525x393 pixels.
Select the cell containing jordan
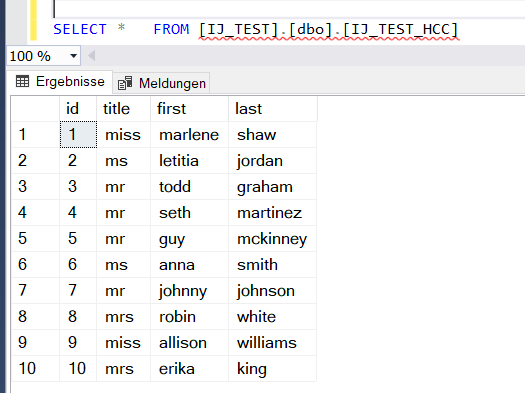273,161
